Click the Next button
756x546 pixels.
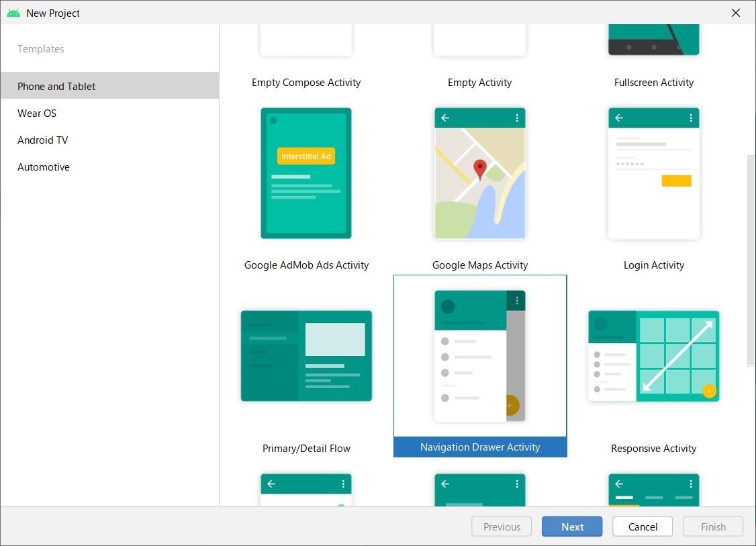coord(572,527)
